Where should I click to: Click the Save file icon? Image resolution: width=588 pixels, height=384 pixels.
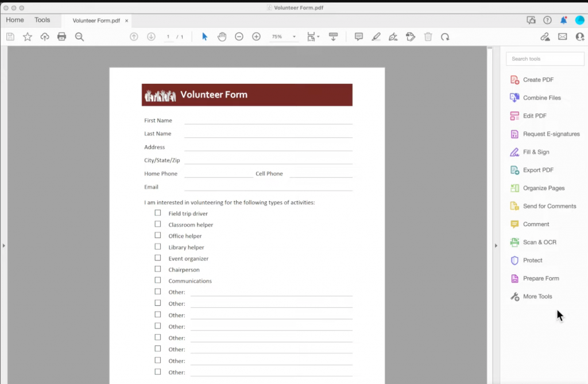coord(10,37)
